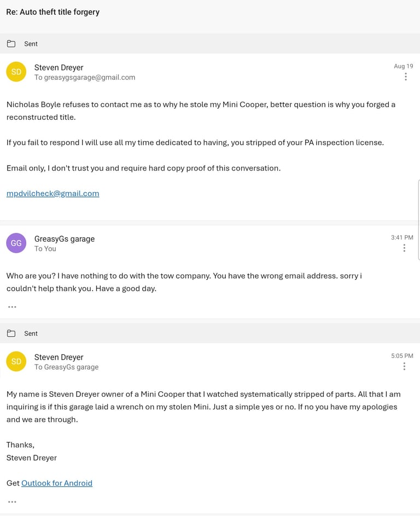
Task: Click Steven Dreyer's SD avatar on first message
Action: click(x=16, y=72)
